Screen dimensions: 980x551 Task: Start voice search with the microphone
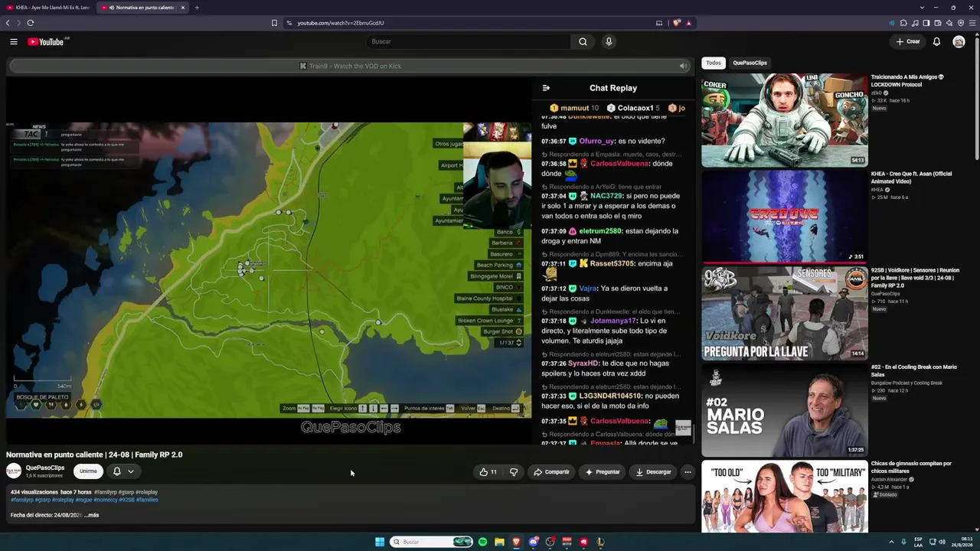(609, 41)
